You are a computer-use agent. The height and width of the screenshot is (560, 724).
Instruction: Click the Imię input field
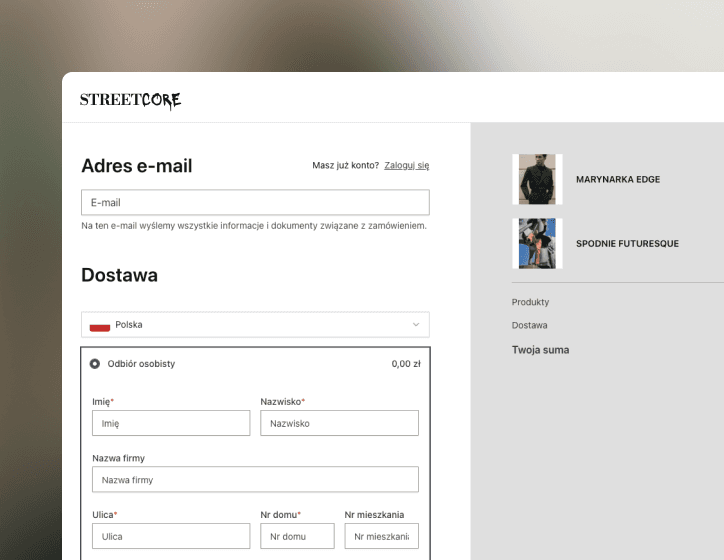(x=171, y=423)
